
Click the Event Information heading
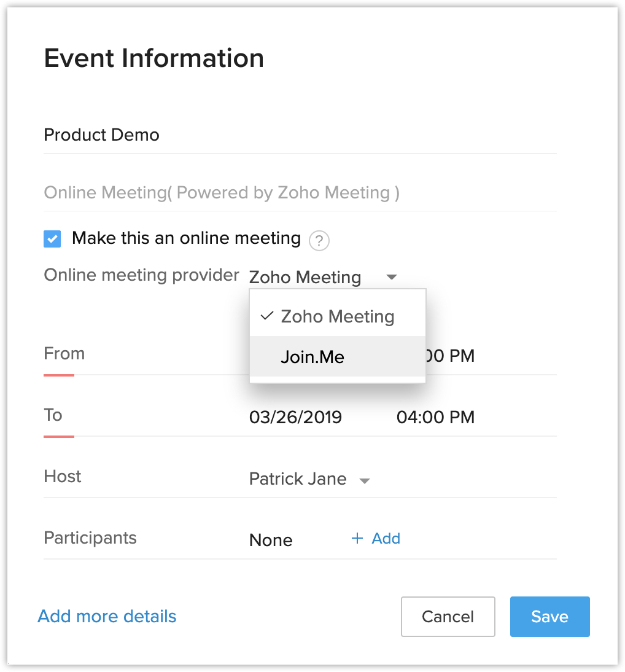(154, 58)
